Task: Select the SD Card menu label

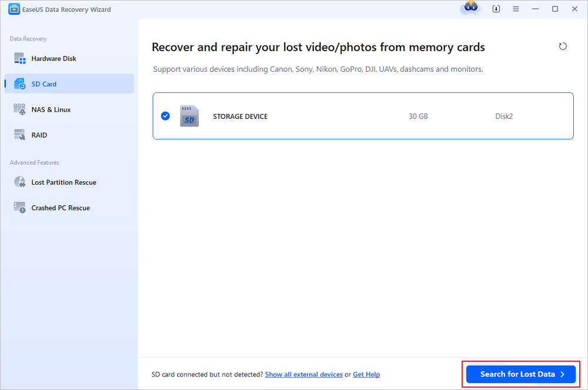Action: (44, 84)
